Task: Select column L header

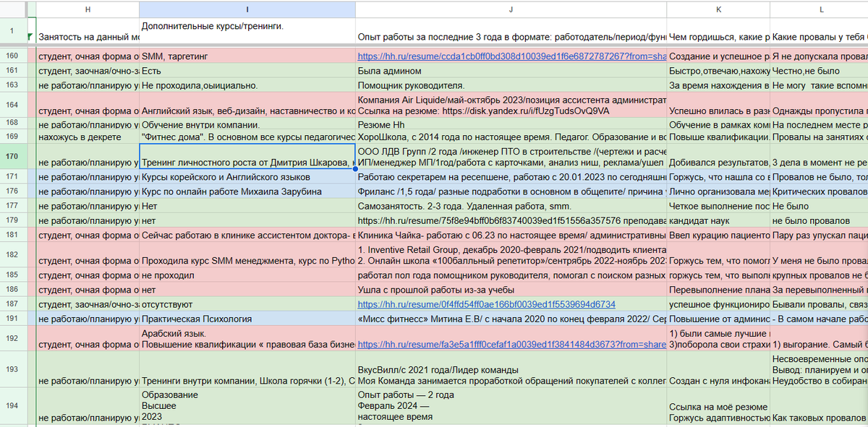Action: [x=822, y=9]
